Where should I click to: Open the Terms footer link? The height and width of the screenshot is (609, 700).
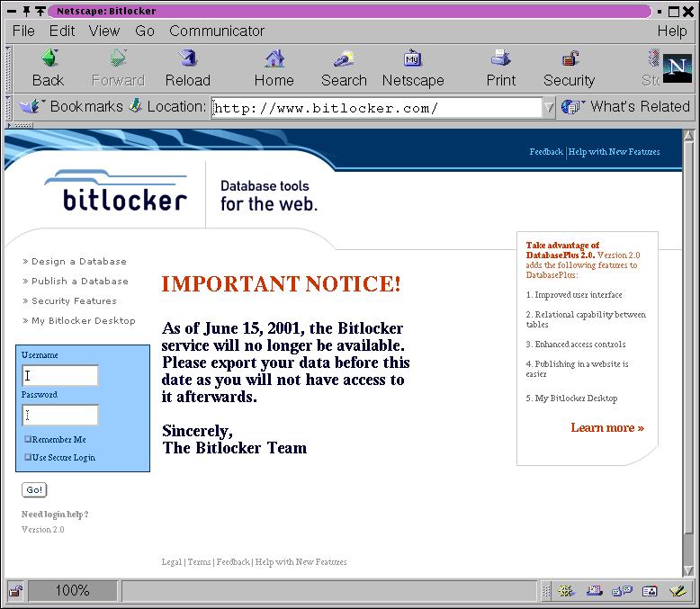click(199, 561)
